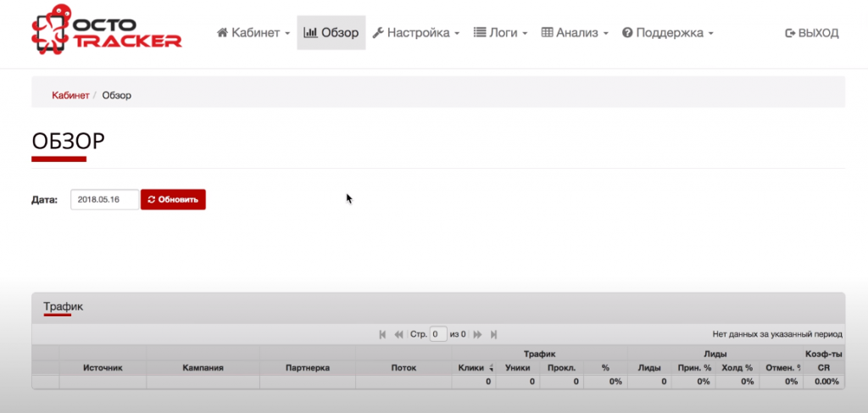Follow the Кабинет breadcrumb link
868x413 pixels.
tap(70, 95)
